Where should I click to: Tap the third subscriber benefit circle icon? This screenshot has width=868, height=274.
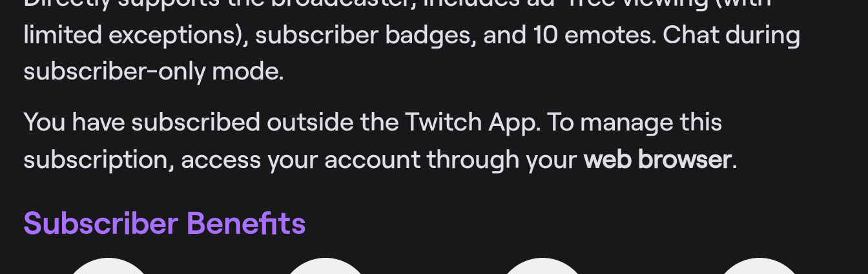[x=542, y=266]
